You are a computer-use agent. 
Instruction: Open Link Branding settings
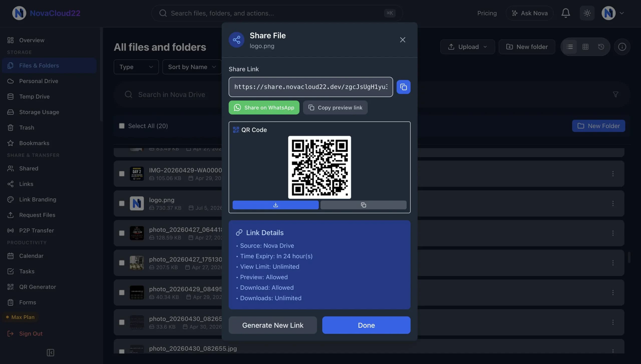[x=49, y=199]
